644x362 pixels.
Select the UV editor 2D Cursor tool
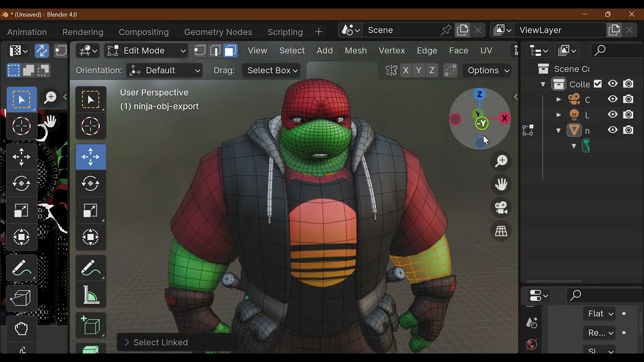click(21, 126)
